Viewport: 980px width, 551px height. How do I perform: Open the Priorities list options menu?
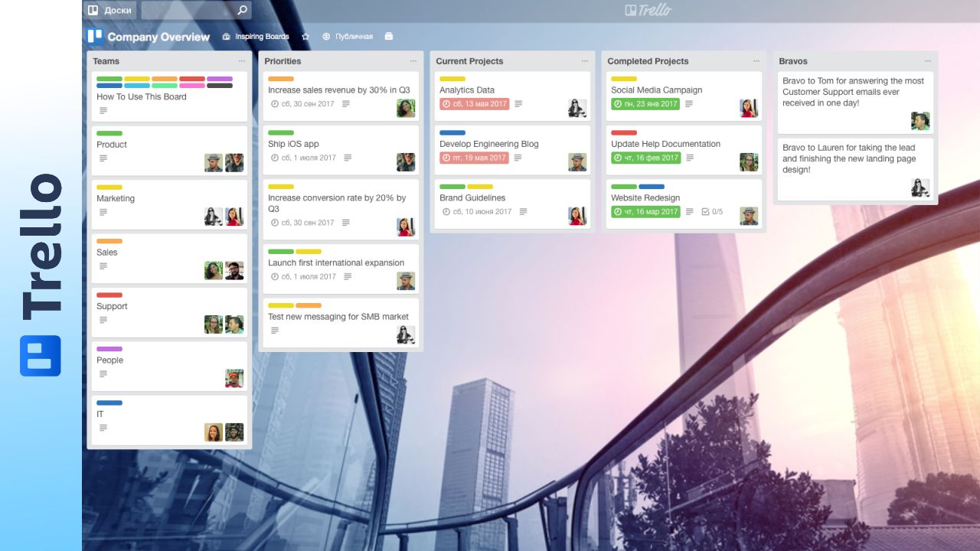click(x=413, y=60)
